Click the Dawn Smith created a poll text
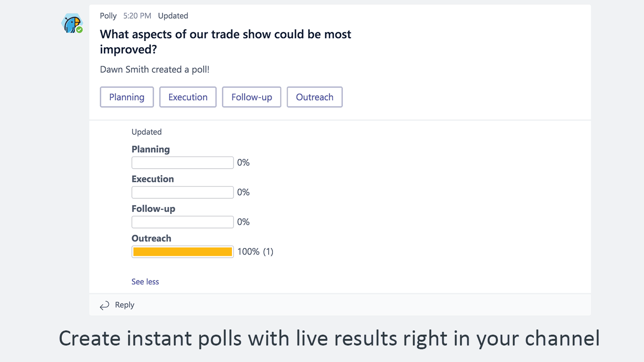 (x=155, y=69)
